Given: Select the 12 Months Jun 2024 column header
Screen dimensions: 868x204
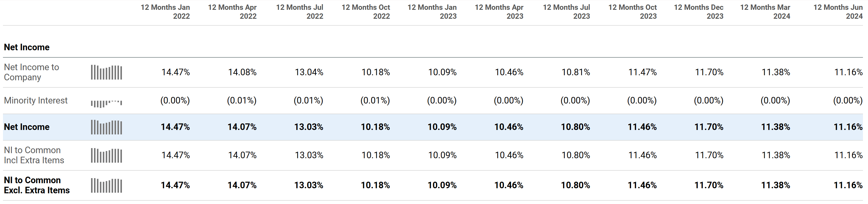Looking at the screenshot, I should [838, 12].
